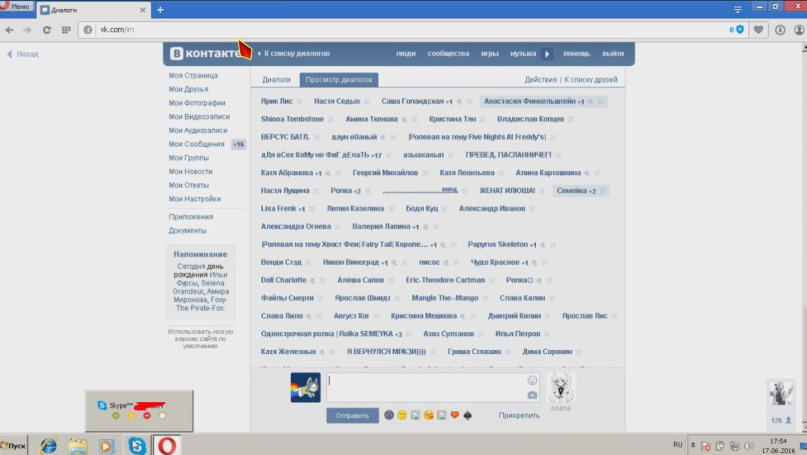
Task: Click the VKontakte logo
Action: (204, 54)
